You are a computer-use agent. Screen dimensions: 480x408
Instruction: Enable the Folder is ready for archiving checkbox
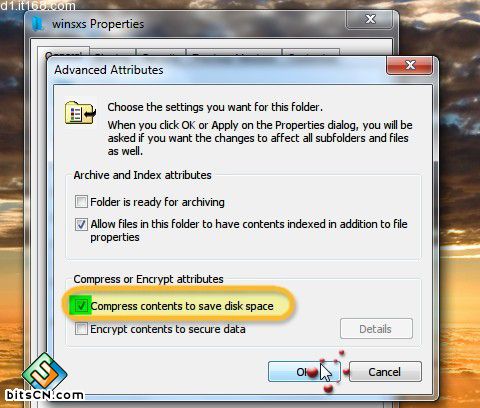81,202
